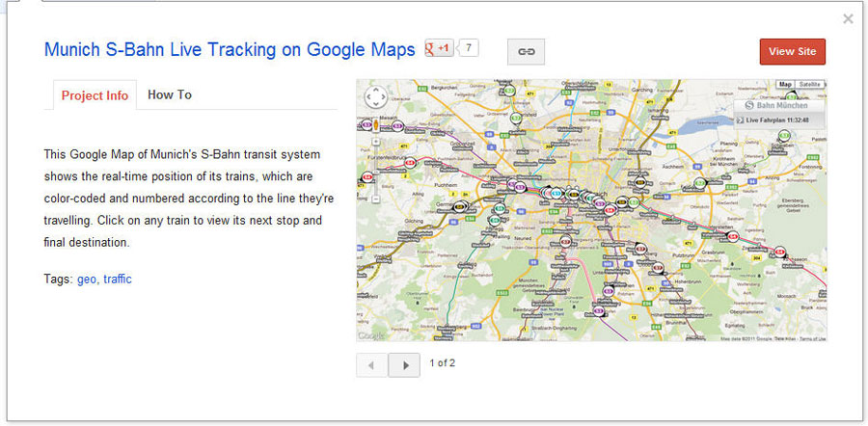The width and height of the screenshot is (868, 426).
Task: Click the +1 count bubble showing 7
Action: coord(468,48)
